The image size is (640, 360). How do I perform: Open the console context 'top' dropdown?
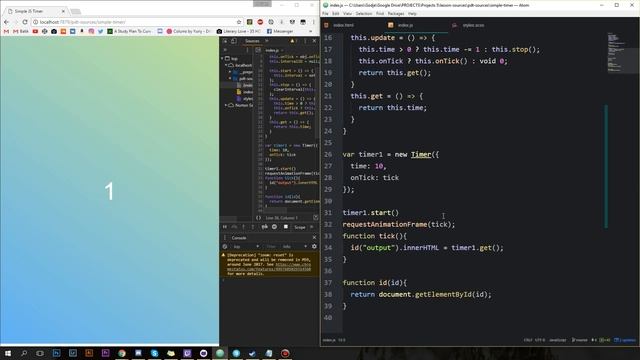click(246, 247)
